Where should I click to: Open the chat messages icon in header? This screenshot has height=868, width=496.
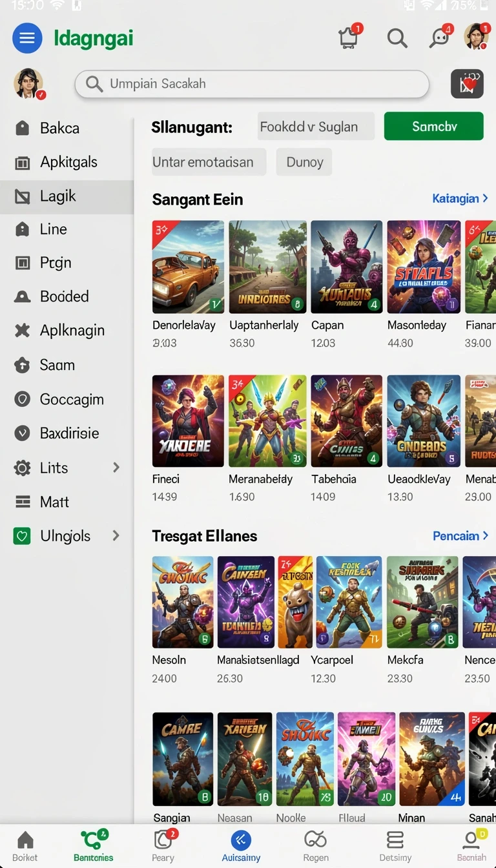(440, 37)
